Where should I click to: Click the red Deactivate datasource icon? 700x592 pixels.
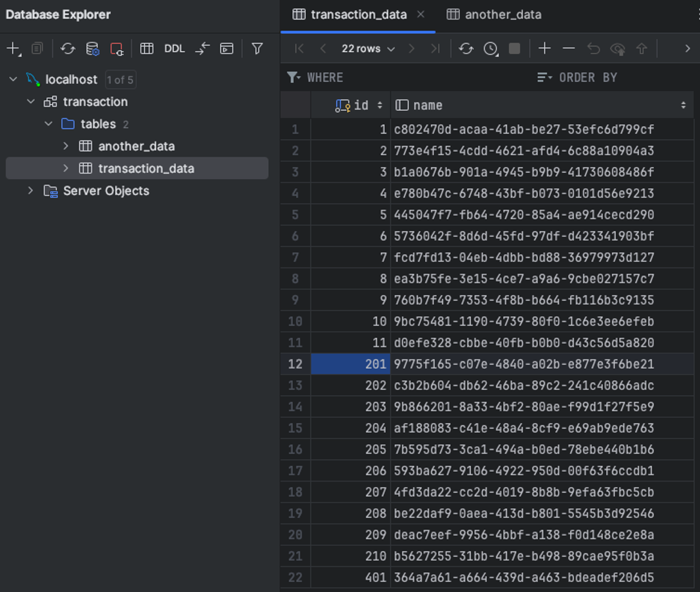tap(117, 48)
